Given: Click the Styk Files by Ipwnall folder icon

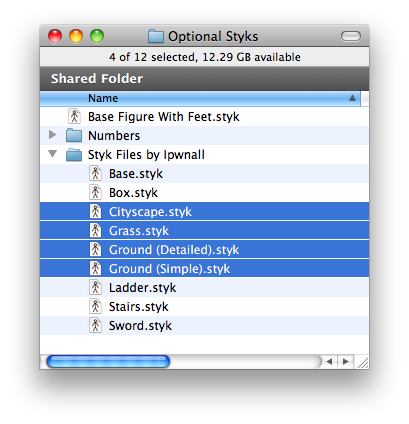Looking at the screenshot, I should pyautogui.click(x=74, y=155).
